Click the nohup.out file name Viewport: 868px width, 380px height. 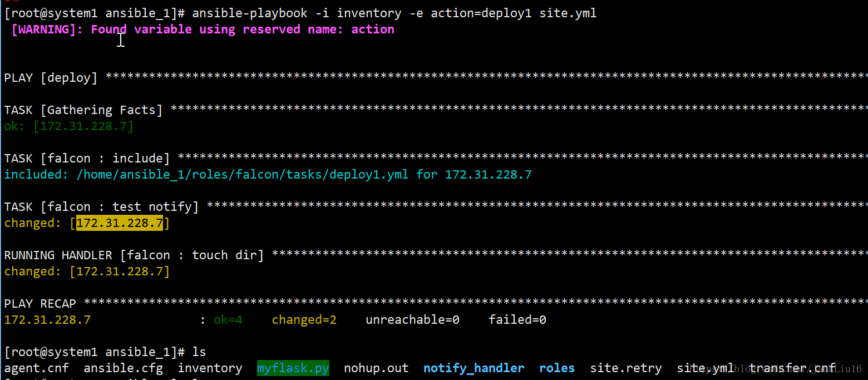377,368
